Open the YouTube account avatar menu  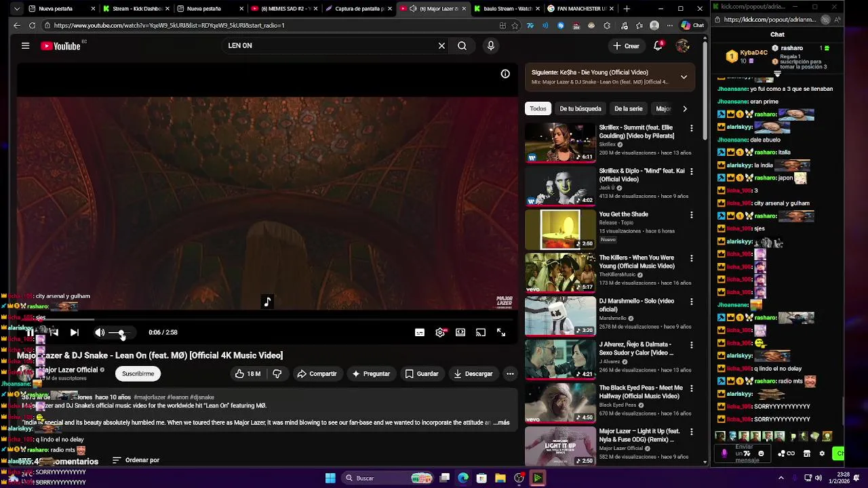coord(683,45)
